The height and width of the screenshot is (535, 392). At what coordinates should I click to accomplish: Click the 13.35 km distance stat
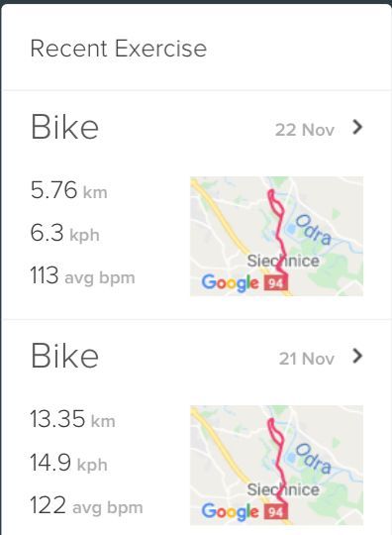(72, 419)
